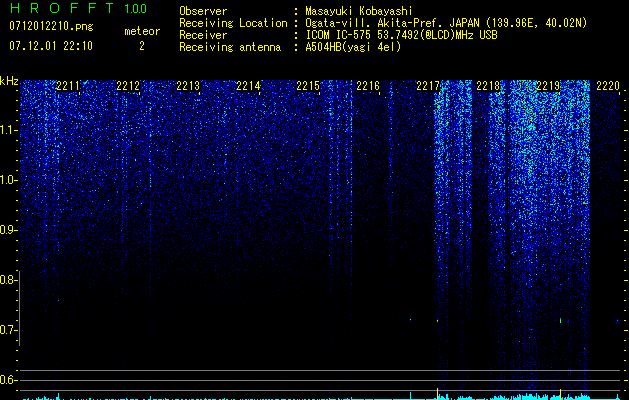Click the HROFFT 1.0.0 title text
This screenshot has width=629, height=400.
(78, 8)
